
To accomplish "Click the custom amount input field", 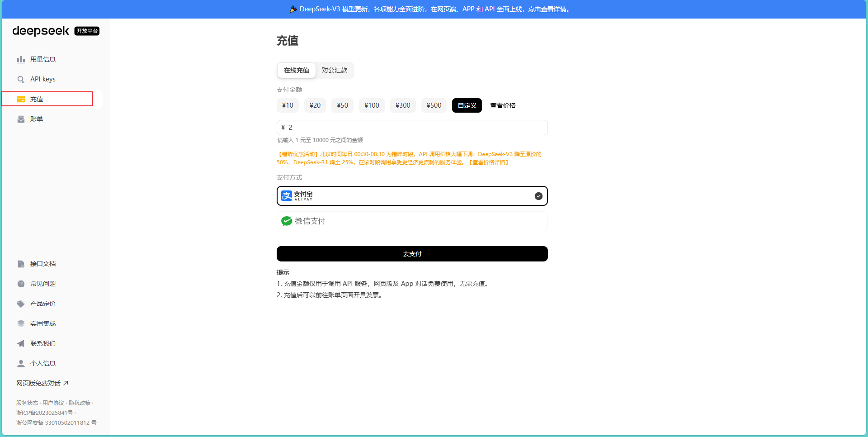I will tap(412, 127).
